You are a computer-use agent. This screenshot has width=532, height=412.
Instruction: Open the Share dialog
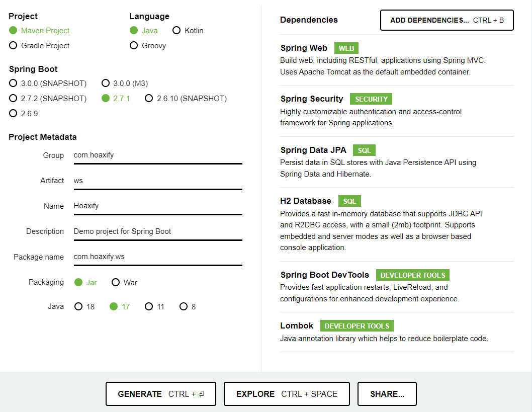pos(387,394)
